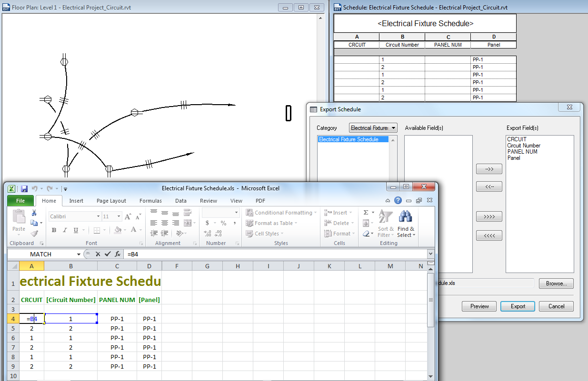Viewport: 588px width, 381px height.
Task: Save the Excel workbook from Quick Access
Action: click(24, 188)
